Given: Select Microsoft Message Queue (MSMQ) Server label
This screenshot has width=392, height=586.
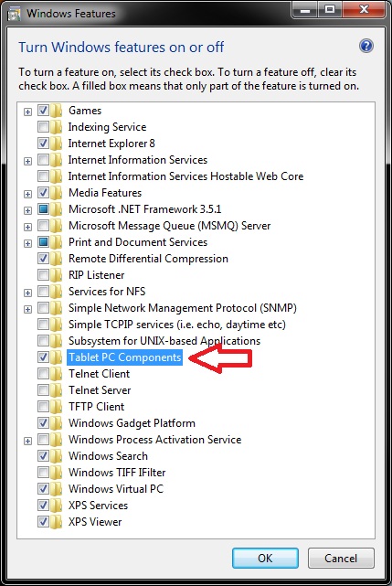Looking at the screenshot, I should coord(170,226).
